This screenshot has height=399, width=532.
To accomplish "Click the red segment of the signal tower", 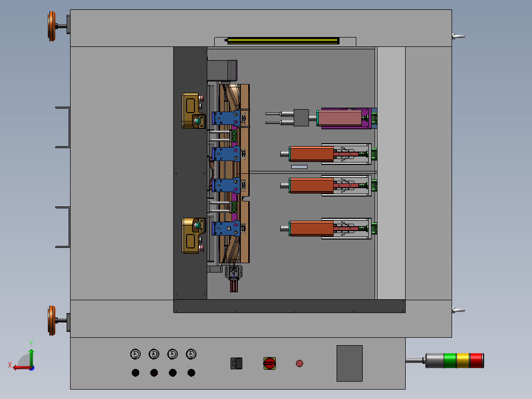I will click(x=476, y=360).
